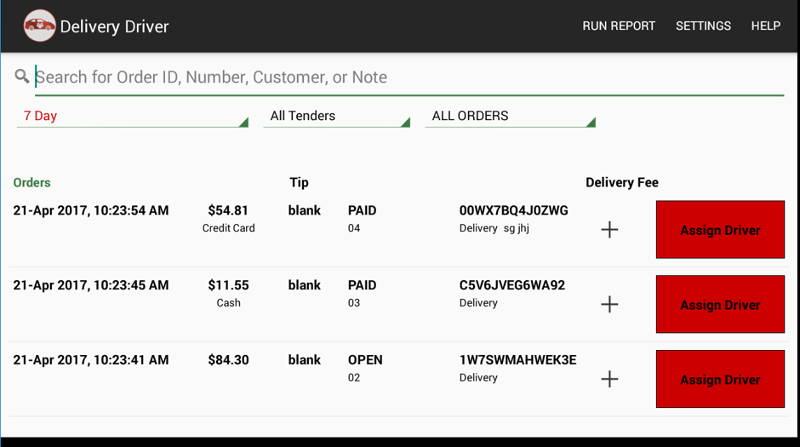Assign Driver to the $84.30 open order

point(720,379)
